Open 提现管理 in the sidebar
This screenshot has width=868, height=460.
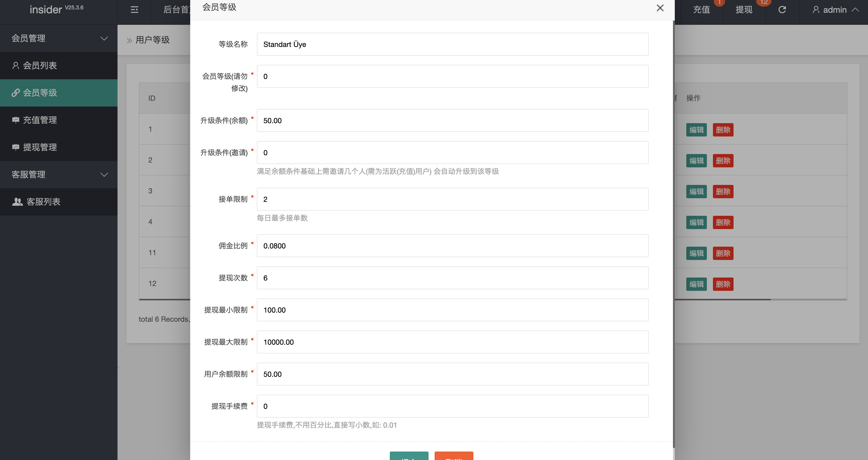40,147
